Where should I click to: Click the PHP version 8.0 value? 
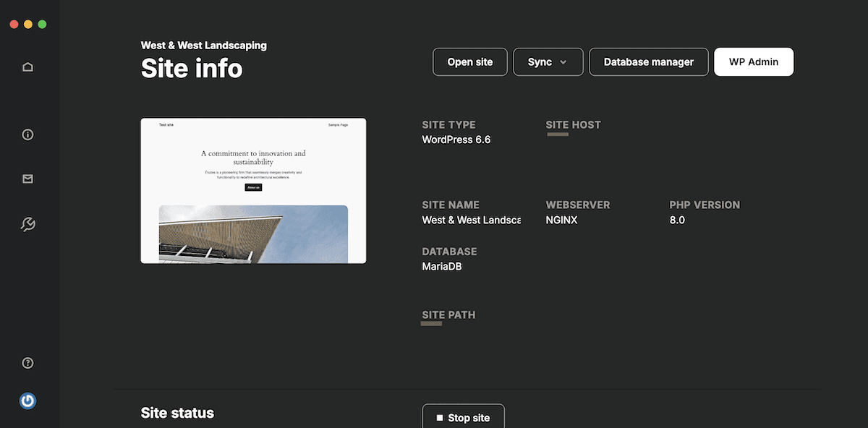pos(677,220)
